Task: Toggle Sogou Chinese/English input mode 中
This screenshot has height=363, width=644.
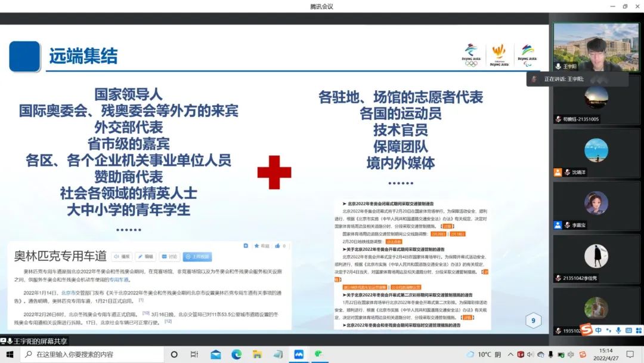Action: (x=598, y=330)
